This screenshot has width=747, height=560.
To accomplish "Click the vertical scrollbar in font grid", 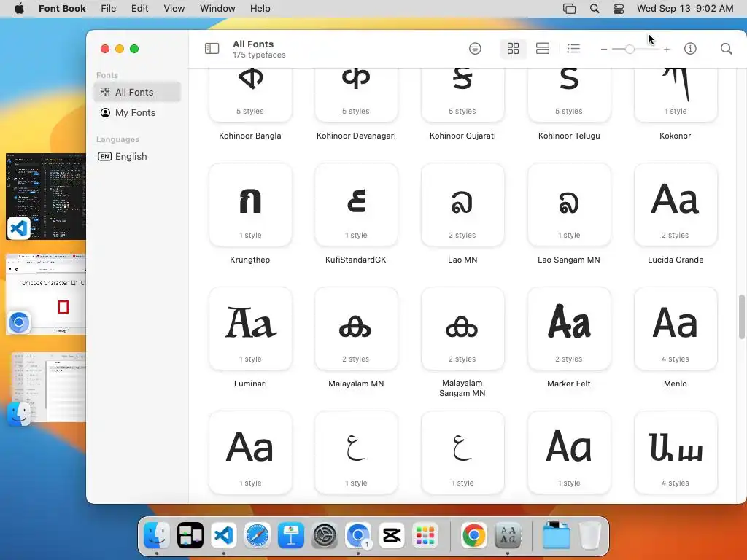I will click(x=741, y=316).
